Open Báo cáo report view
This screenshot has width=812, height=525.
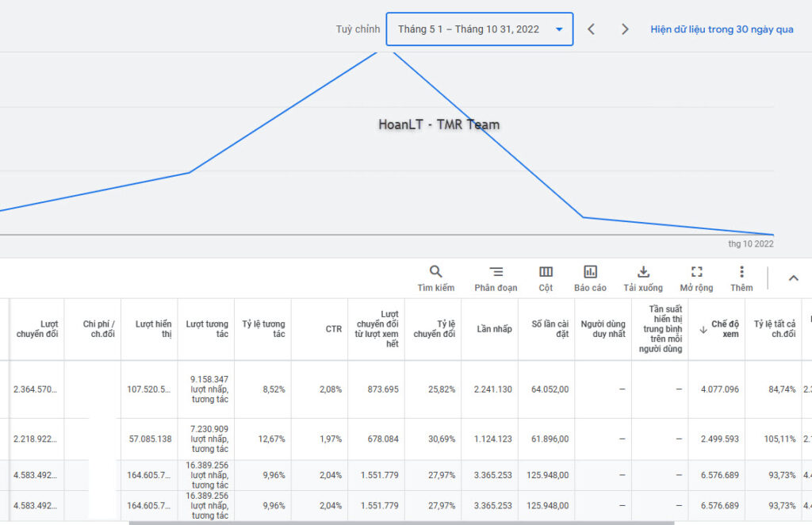[x=590, y=278]
